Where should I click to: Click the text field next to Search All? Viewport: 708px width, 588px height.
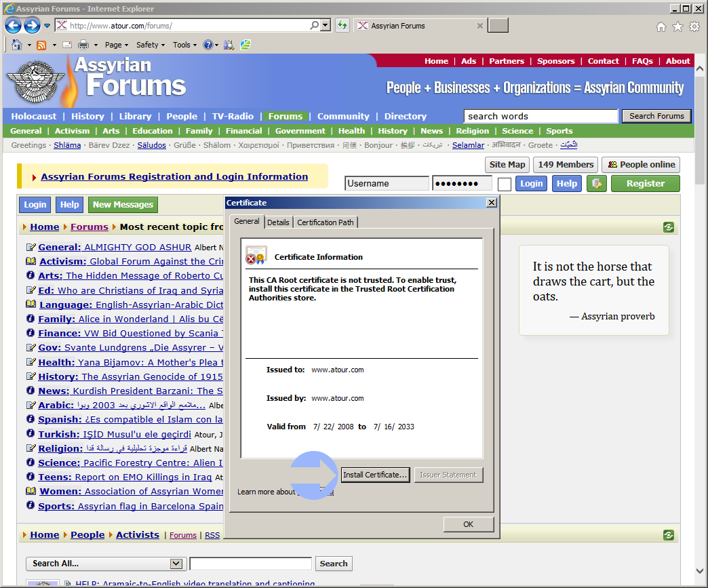tap(251, 564)
